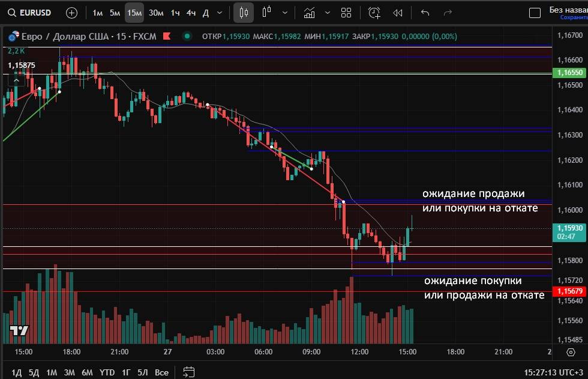Expand the timeframe interval dropdown chevron
The height and width of the screenshot is (379, 588).
[220, 13]
